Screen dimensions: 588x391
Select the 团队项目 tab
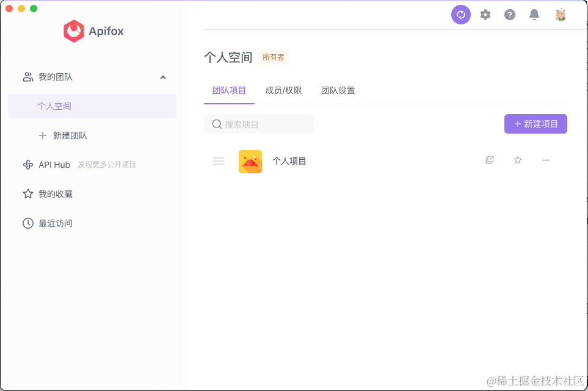(229, 91)
